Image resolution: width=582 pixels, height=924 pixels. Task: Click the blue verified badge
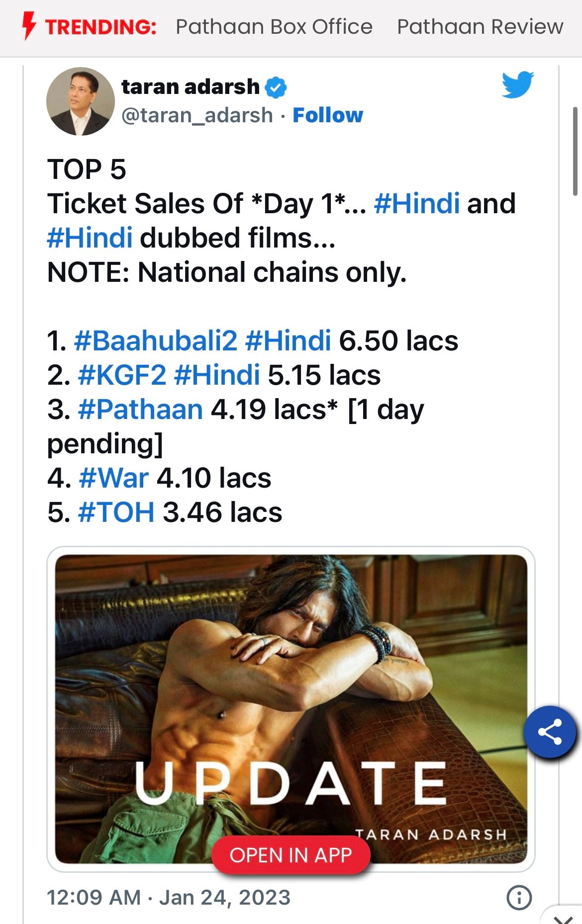point(276,87)
